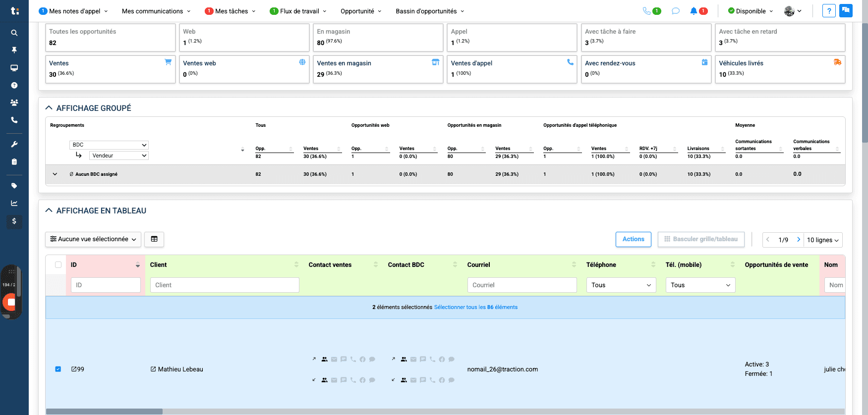Open the chat bubble icon in header

pyautogui.click(x=676, y=11)
